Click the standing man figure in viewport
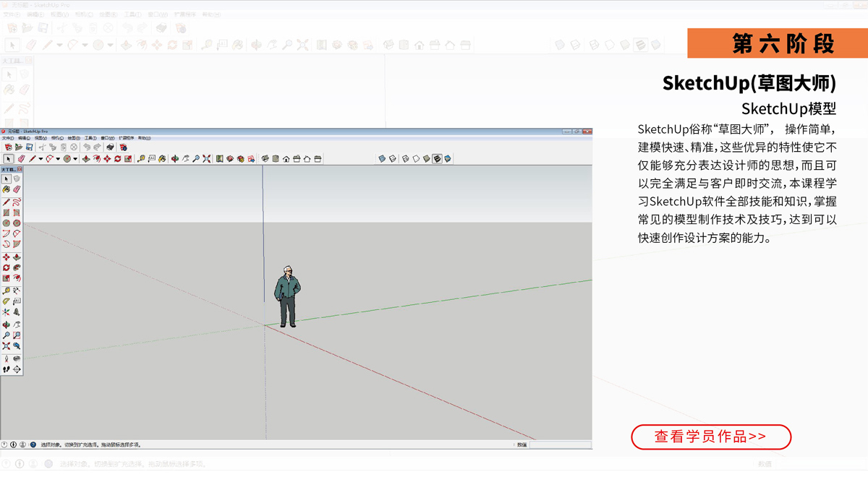This screenshot has width=868, height=490. click(x=287, y=296)
